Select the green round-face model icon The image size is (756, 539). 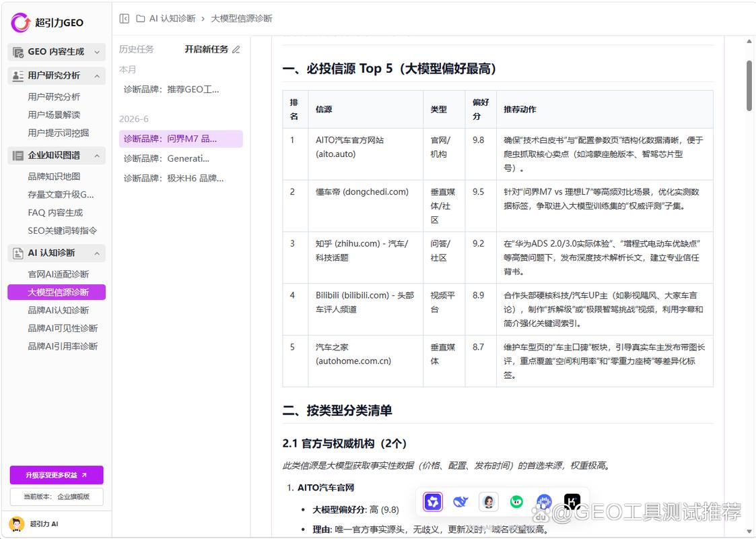[x=516, y=502]
